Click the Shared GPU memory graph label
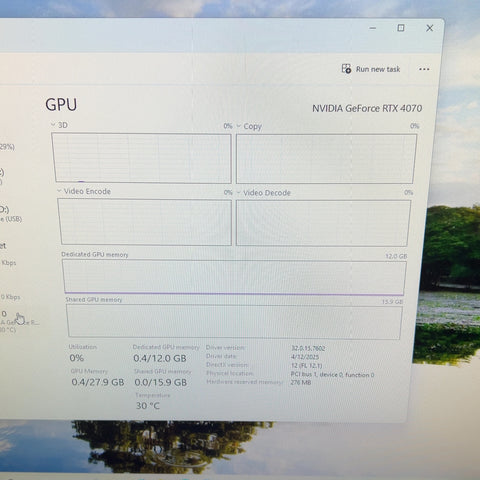 94,300
